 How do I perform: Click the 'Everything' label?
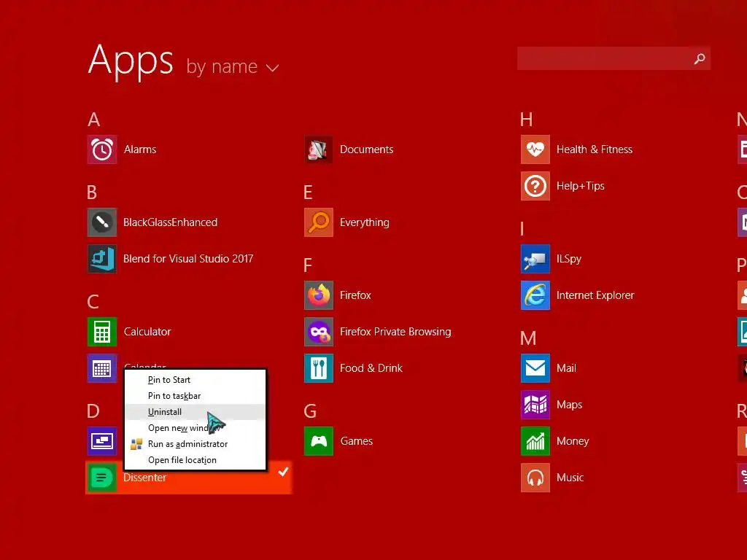click(365, 222)
